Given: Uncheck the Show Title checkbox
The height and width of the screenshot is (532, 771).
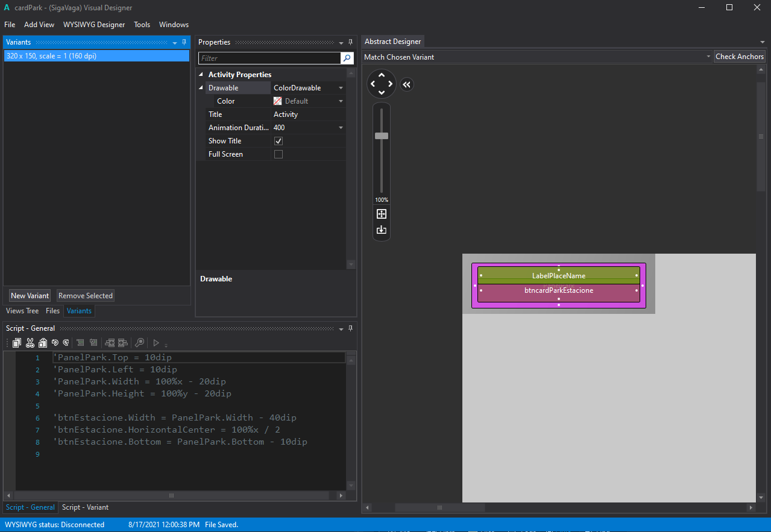Looking at the screenshot, I should tap(279, 141).
